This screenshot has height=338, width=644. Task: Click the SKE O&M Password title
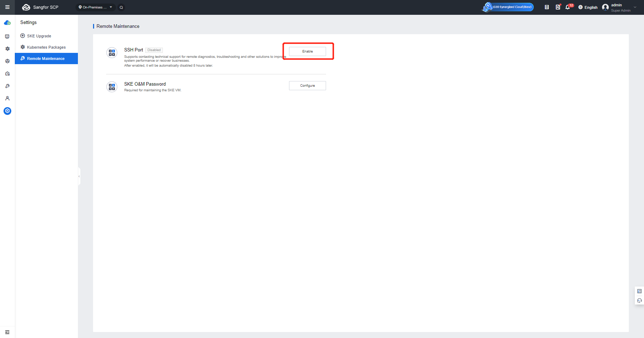coord(145,84)
